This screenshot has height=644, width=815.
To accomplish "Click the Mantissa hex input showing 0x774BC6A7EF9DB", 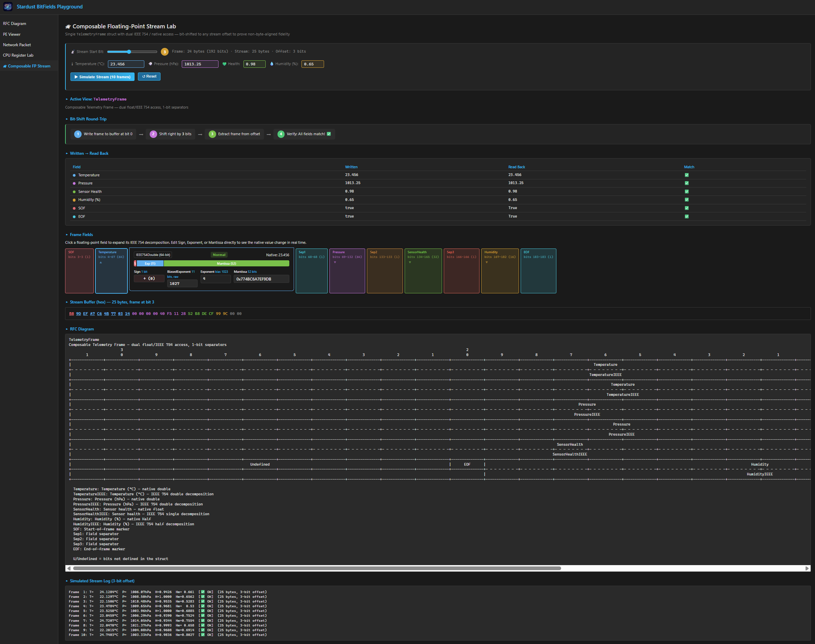I will pos(261,279).
